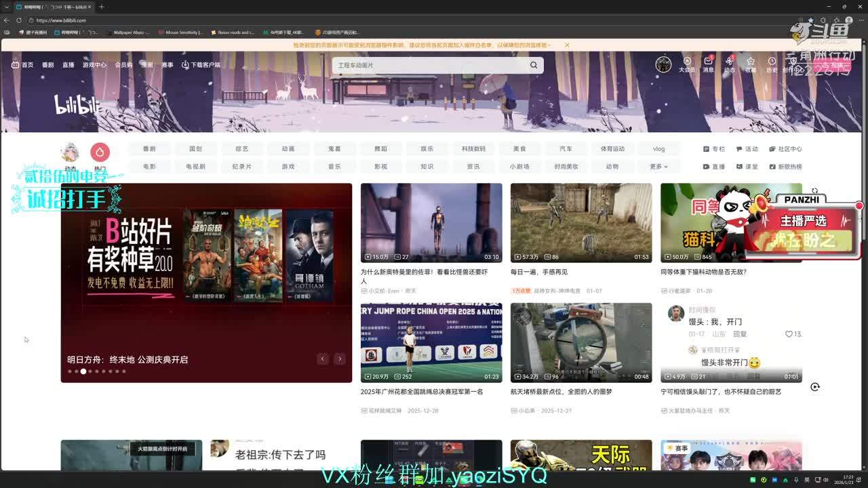Click the 大会员 membership icon
The image size is (868, 488).
(x=687, y=62)
